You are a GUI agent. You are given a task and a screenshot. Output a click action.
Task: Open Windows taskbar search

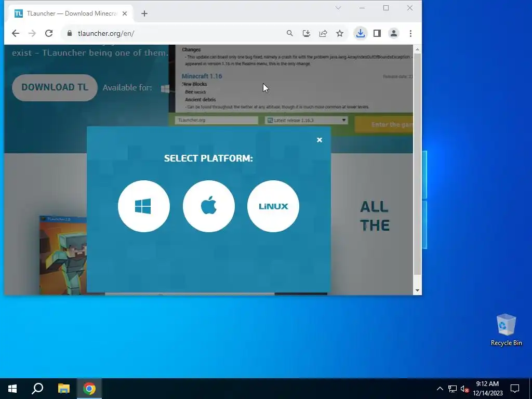[37, 389]
